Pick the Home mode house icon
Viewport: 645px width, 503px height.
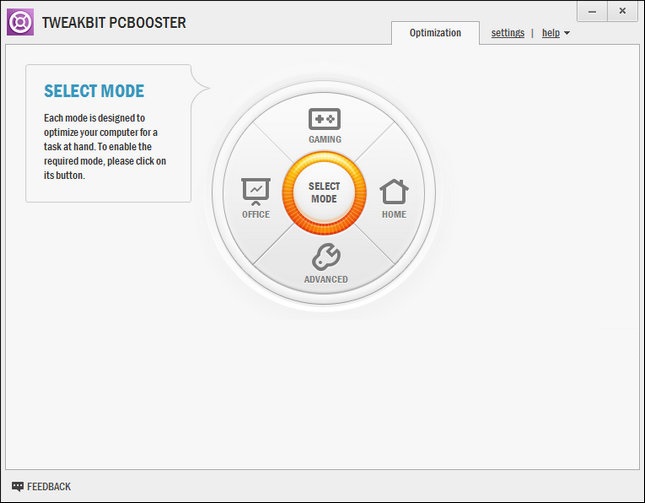tap(394, 192)
